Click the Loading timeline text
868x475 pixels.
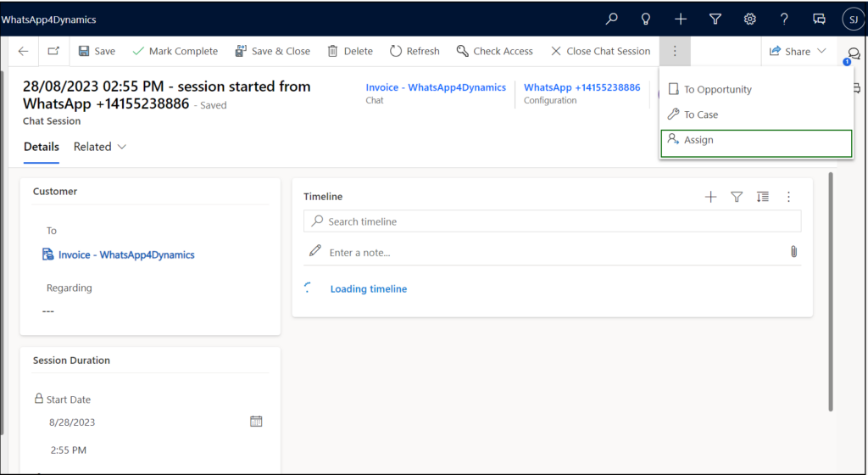[x=368, y=289]
